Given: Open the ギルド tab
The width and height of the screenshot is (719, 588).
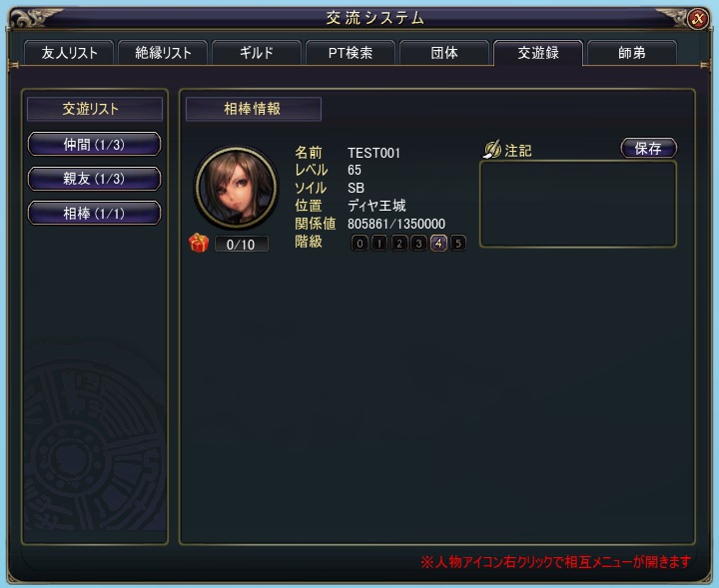Looking at the screenshot, I should tap(257, 53).
